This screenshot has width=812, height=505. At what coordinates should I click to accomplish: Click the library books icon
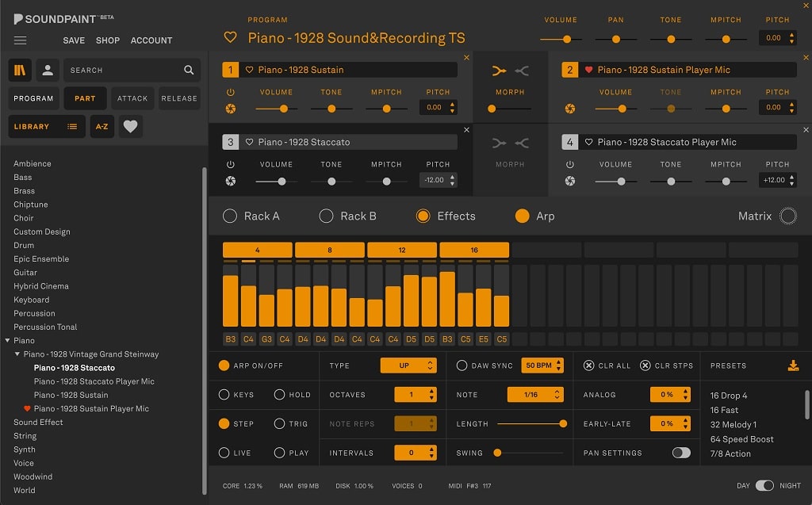pos(20,70)
